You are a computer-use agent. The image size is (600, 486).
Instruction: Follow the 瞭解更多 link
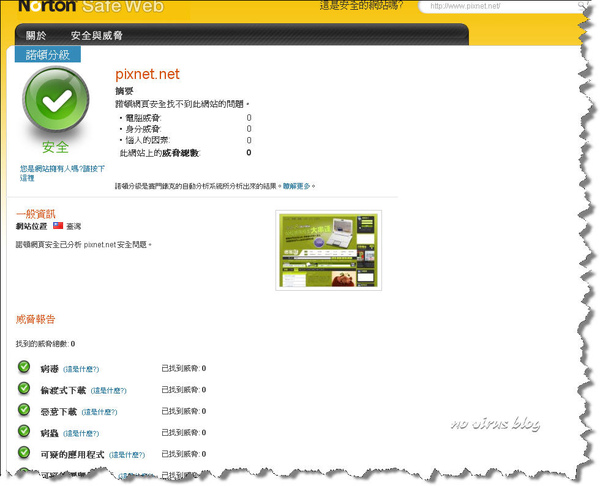point(296,186)
